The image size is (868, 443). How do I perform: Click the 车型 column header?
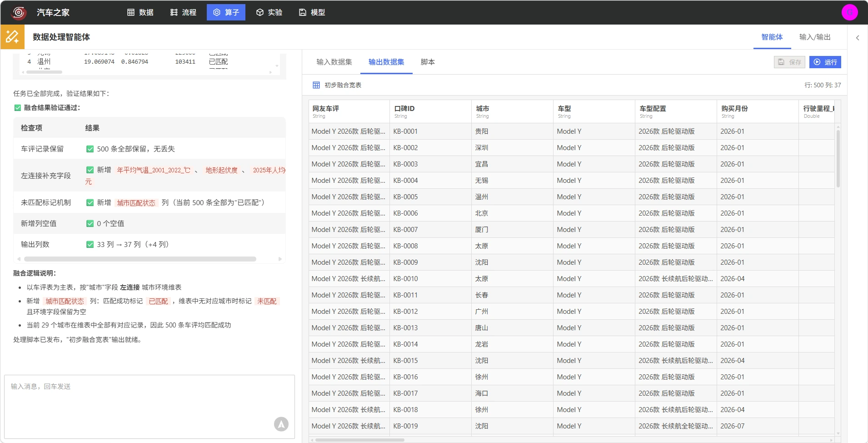(x=594, y=111)
